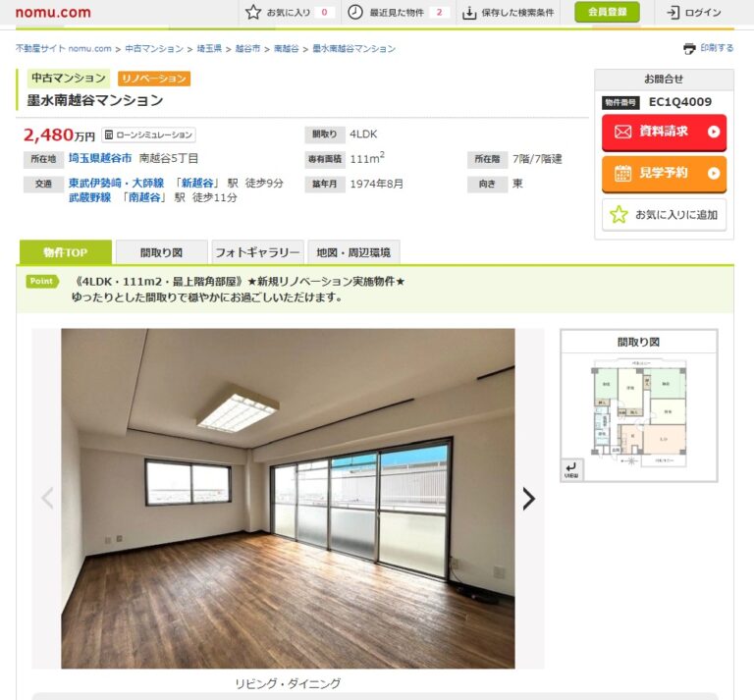754x700 pixels.
Task: Click the floor plan thumbnail image
Action: click(638, 413)
